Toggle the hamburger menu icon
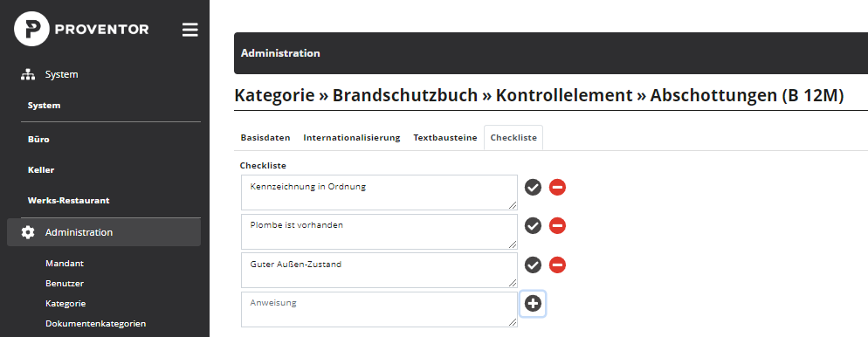 189,30
